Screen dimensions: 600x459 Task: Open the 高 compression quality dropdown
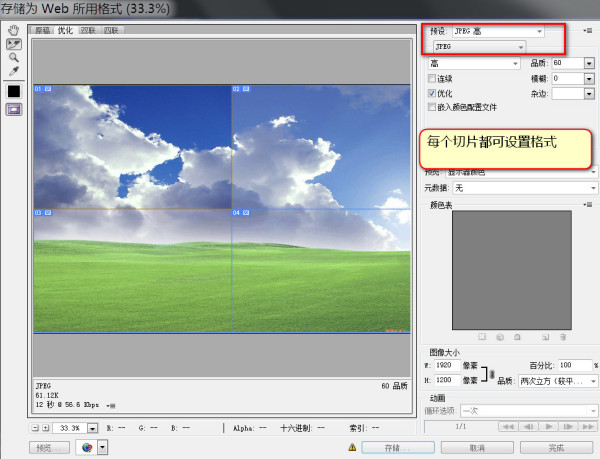click(474, 63)
